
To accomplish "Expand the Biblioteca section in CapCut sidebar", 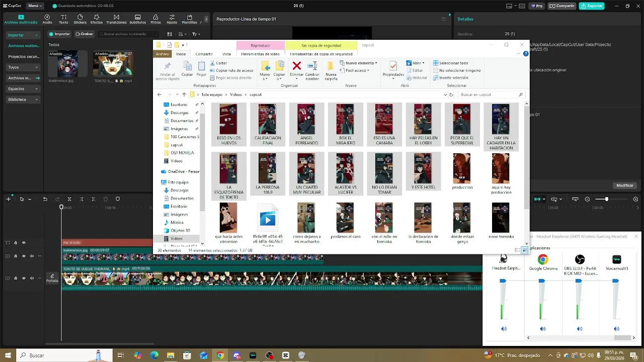I will tap(23, 100).
